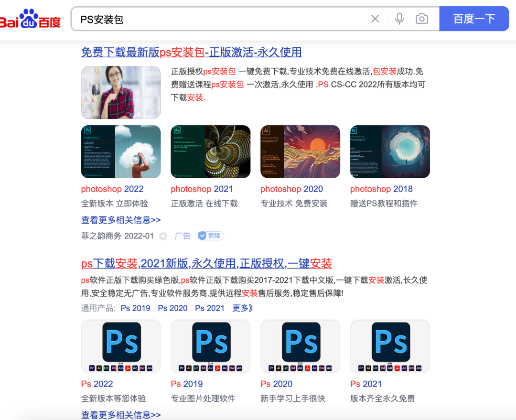Image resolution: width=516 pixels, height=420 pixels.
Task: Click first 查看更多相关信息>> link under photoshop versions
Action: click(x=121, y=220)
